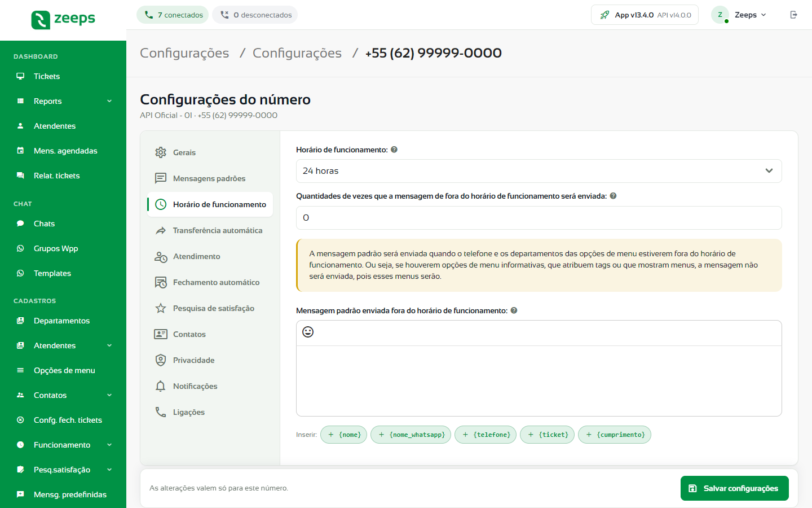Expand the Funcionamento sidebar submenu

[109, 445]
